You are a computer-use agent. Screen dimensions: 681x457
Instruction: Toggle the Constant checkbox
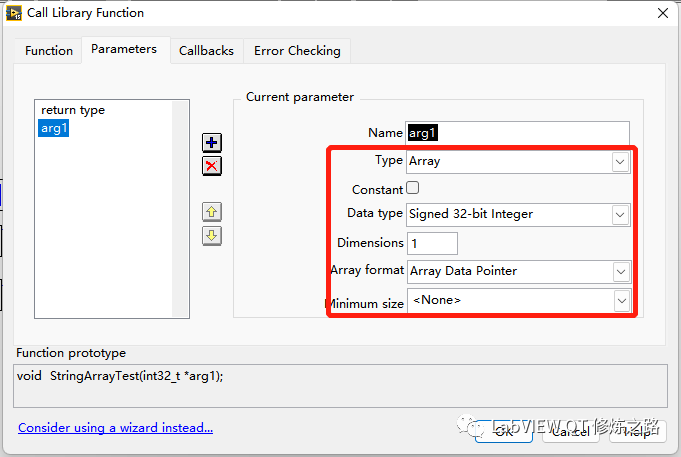pyautogui.click(x=413, y=188)
